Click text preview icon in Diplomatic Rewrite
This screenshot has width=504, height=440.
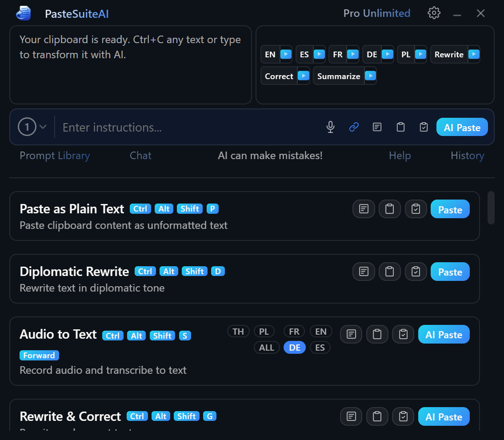pyautogui.click(x=364, y=272)
